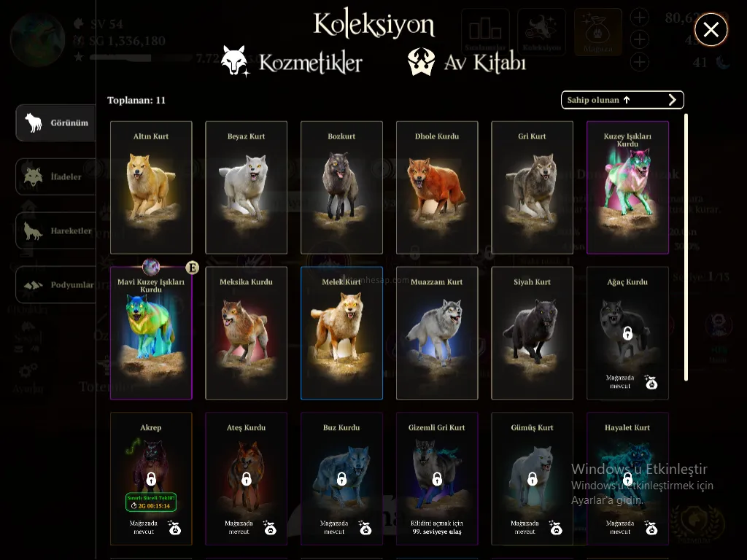Switch to the İfadeler sidebar tab
Image resolution: width=747 pixels, height=560 pixels.
(x=55, y=176)
